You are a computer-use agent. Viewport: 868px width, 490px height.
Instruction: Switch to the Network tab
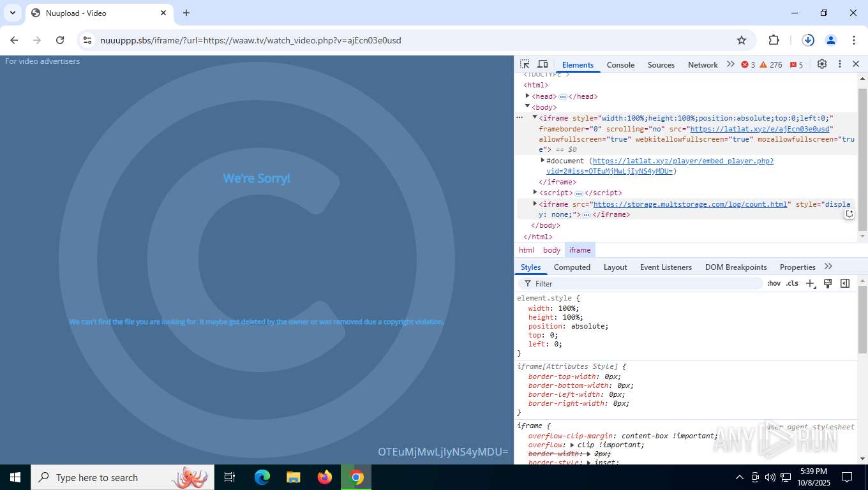(x=703, y=64)
